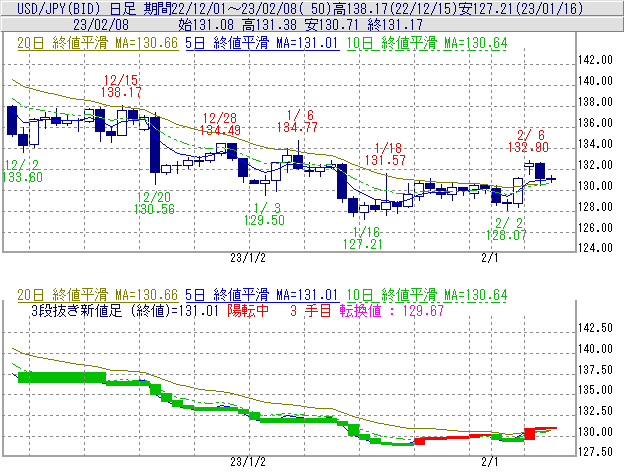Image resolution: width=624 pixels, height=475 pixels.
Task: Click the 12/20 130.56 low label
Action: pos(154,203)
